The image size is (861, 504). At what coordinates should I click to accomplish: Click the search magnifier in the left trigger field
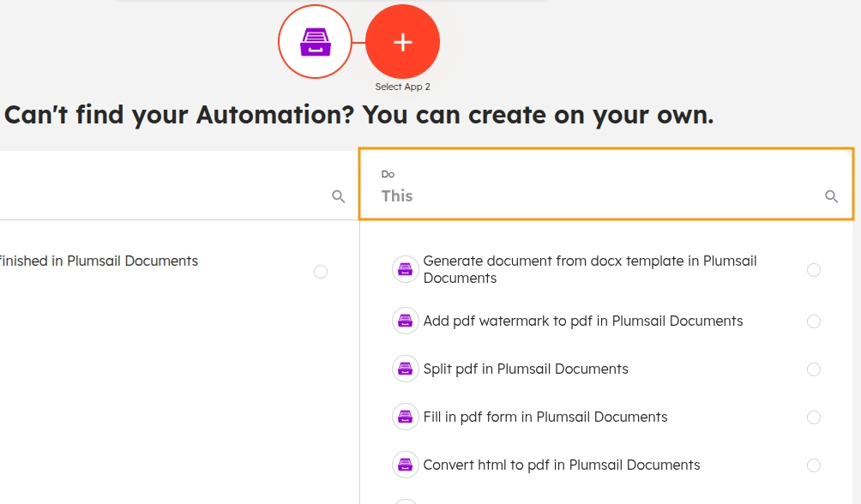338,196
